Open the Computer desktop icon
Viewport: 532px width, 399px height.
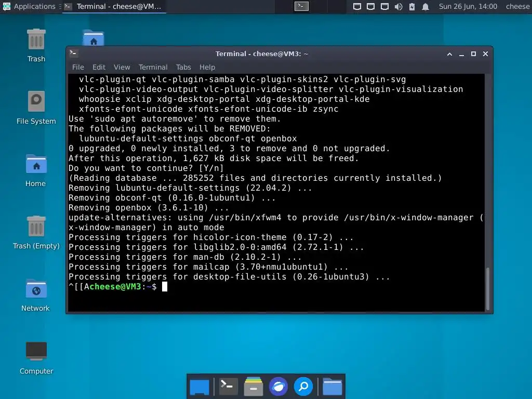(x=36, y=351)
